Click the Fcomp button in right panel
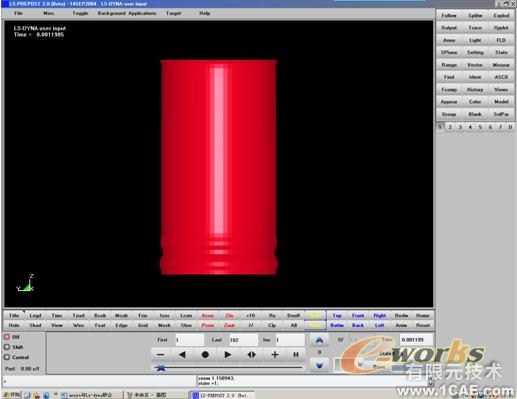 coord(449,90)
